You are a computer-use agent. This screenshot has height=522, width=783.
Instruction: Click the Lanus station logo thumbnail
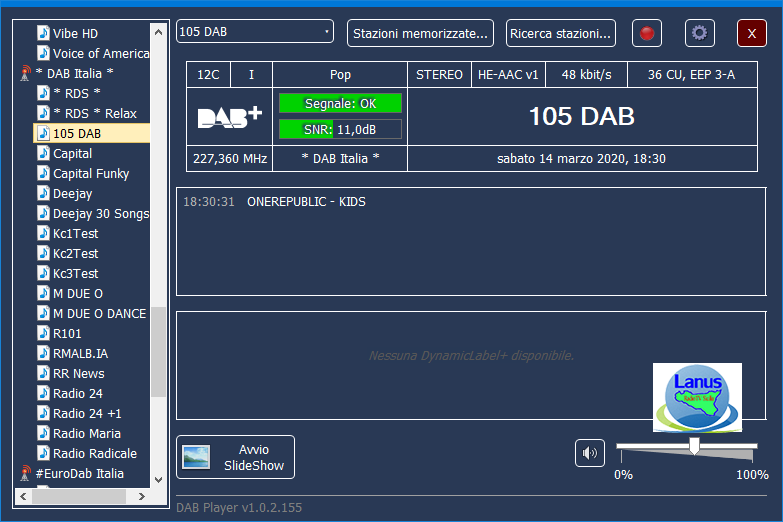tap(697, 398)
